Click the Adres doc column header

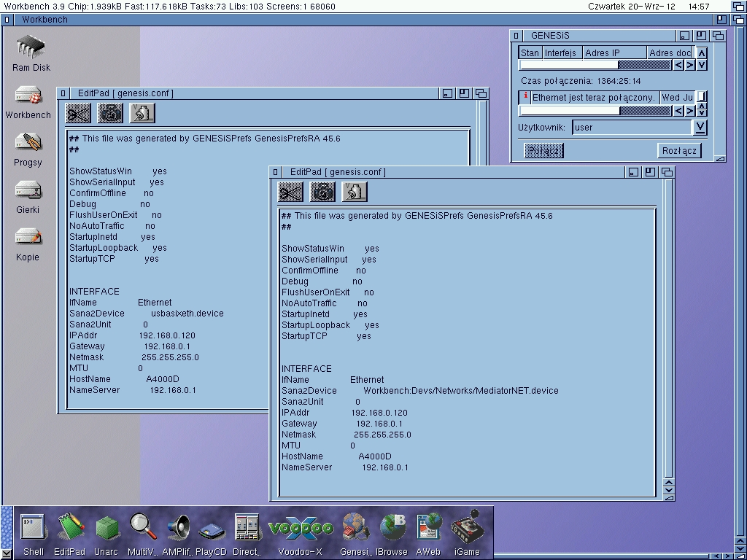click(x=670, y=52)
